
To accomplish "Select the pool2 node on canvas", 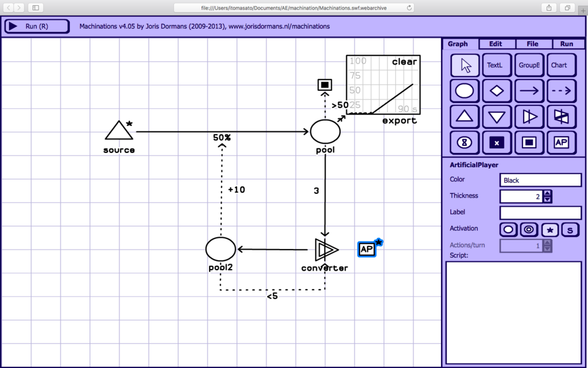I will click(220, 249).
